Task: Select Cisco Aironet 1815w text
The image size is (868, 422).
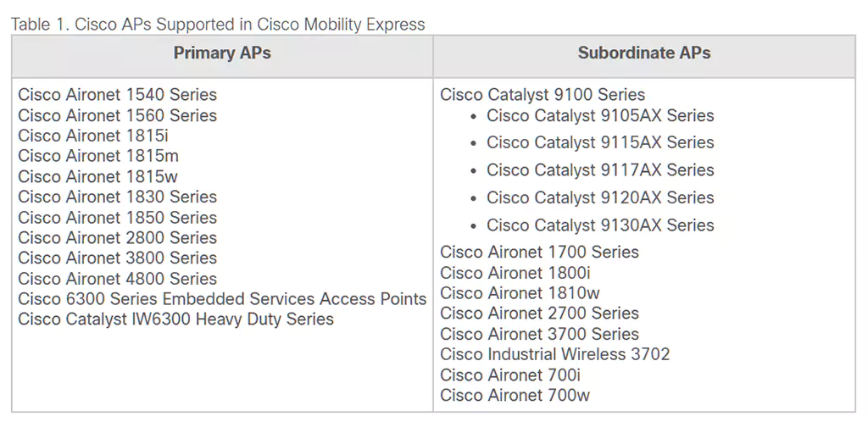Action: [98, 176]
